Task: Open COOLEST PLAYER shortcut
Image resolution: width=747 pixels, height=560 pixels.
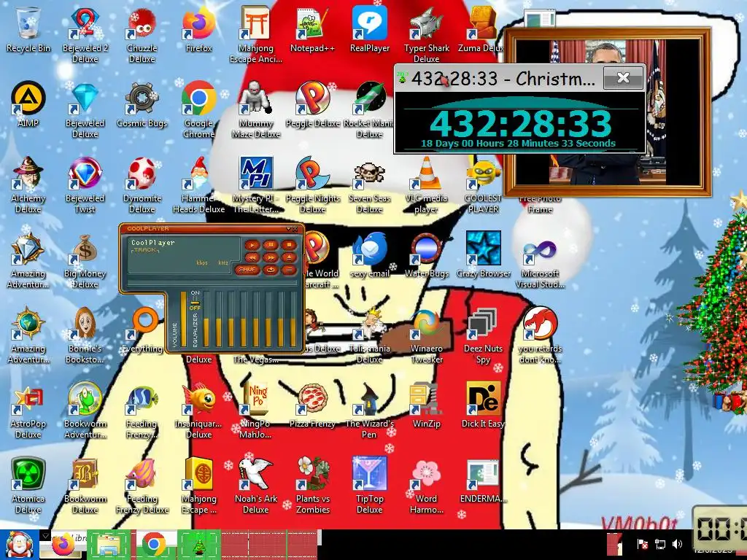Action: (483, 185)
